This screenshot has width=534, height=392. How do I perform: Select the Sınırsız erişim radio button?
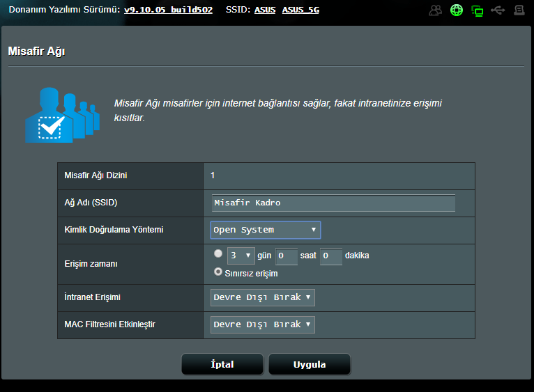point(218,272)
